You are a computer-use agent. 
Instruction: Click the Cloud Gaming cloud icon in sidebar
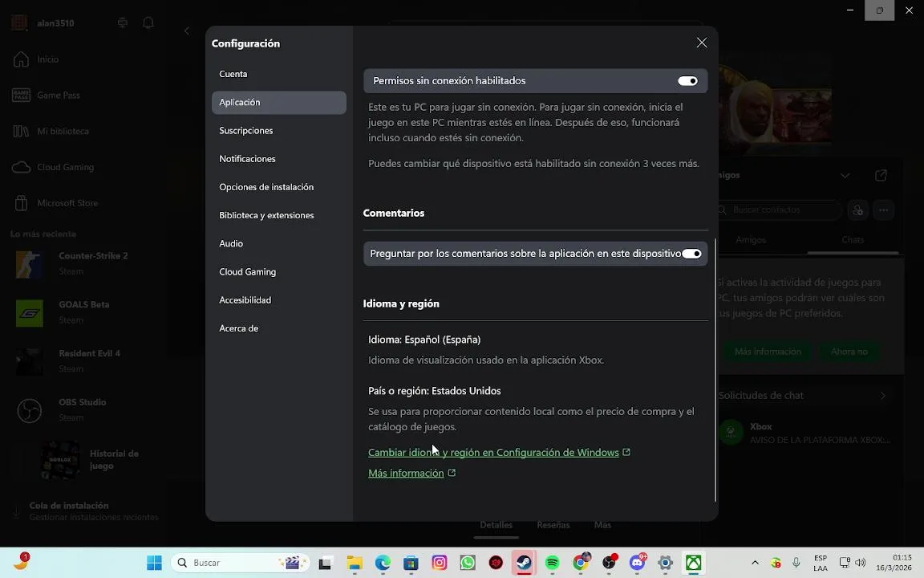21,167
